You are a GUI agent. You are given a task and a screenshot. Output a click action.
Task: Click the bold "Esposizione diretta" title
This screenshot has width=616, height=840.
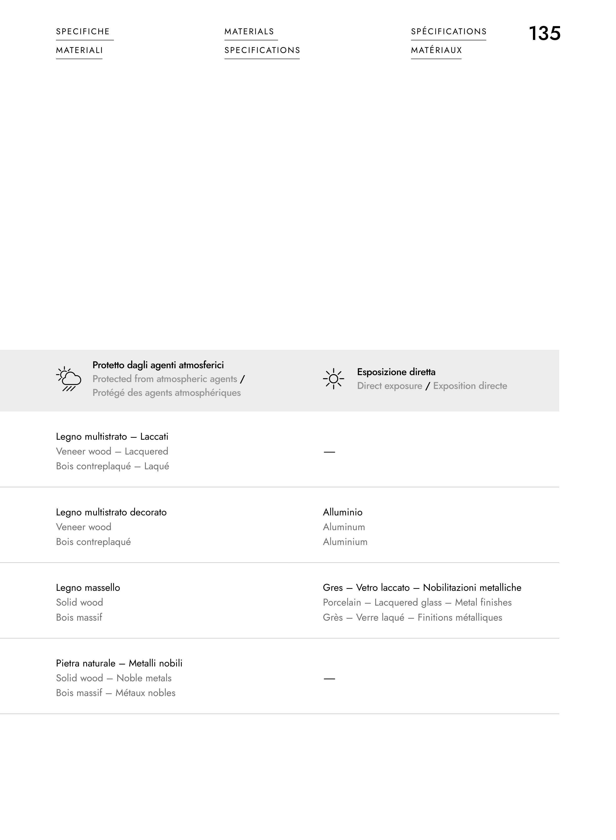396,372
